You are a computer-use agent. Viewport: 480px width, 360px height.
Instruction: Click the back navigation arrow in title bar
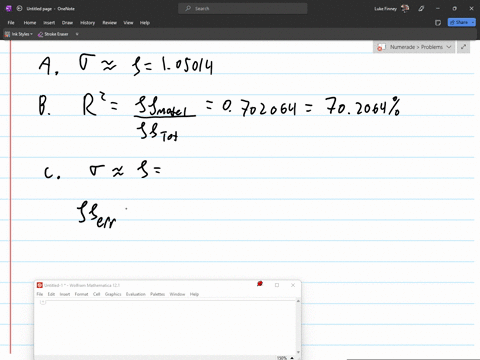19,9
